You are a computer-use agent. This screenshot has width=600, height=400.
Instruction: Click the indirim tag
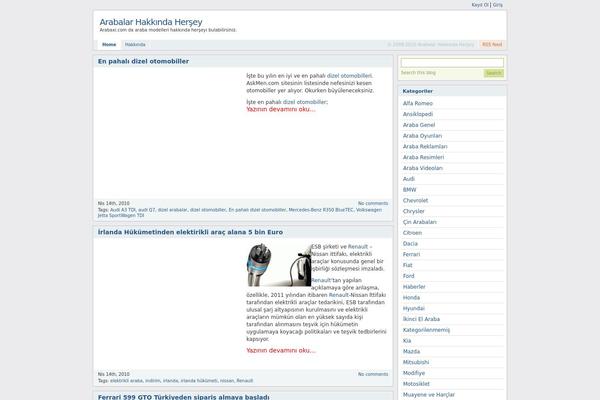[153, 380]
